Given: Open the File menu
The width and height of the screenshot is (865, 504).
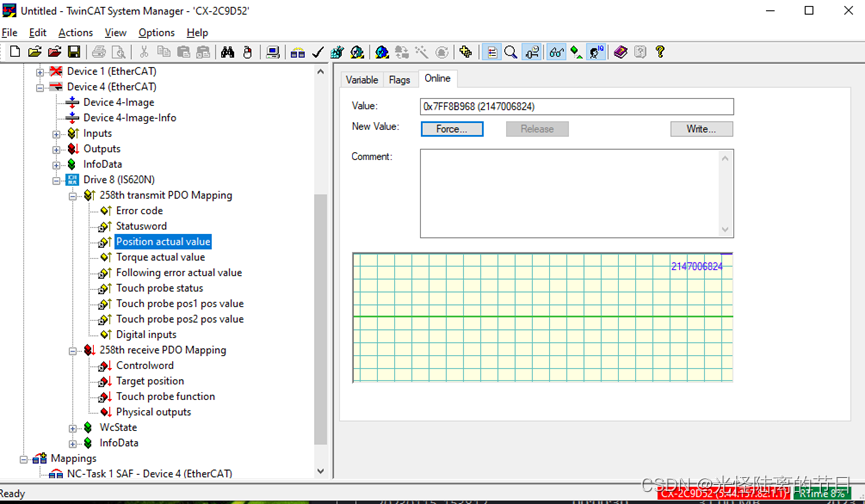Looking at the screenshot, I should (x=9, y=33).
